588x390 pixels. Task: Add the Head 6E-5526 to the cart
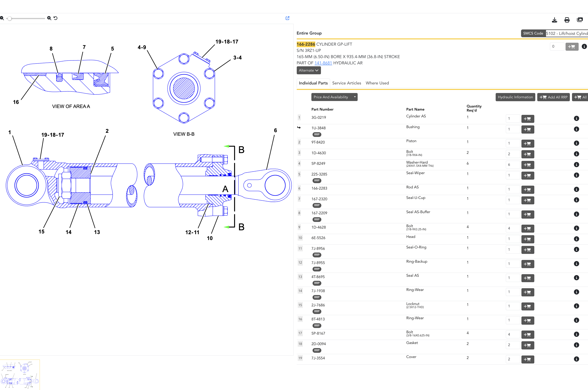tap(527, 239)
